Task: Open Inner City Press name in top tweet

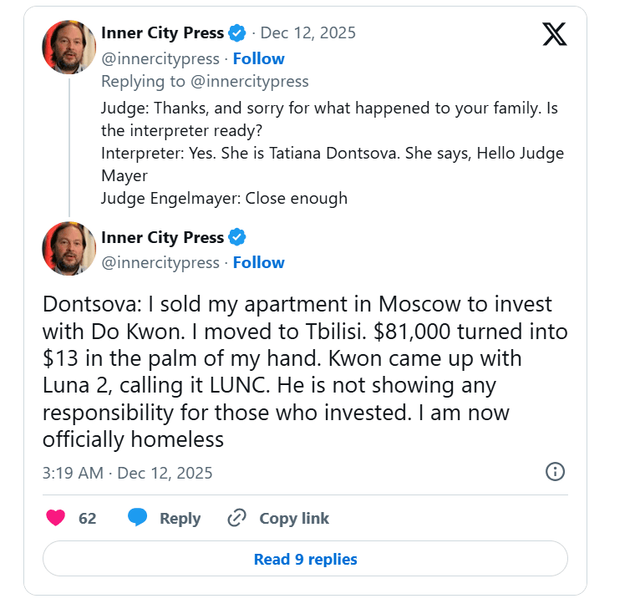Action: pyautogui.click(x=162, y=33)
